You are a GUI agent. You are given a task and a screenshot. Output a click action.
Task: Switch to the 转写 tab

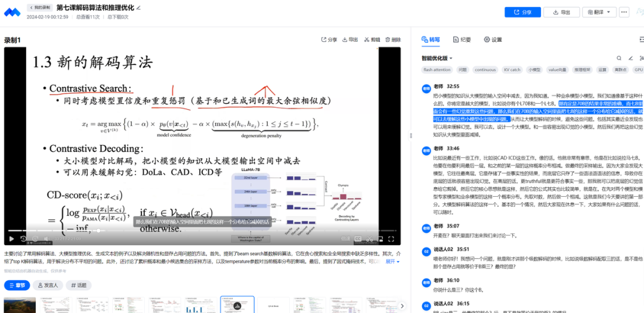click(431, 39)
